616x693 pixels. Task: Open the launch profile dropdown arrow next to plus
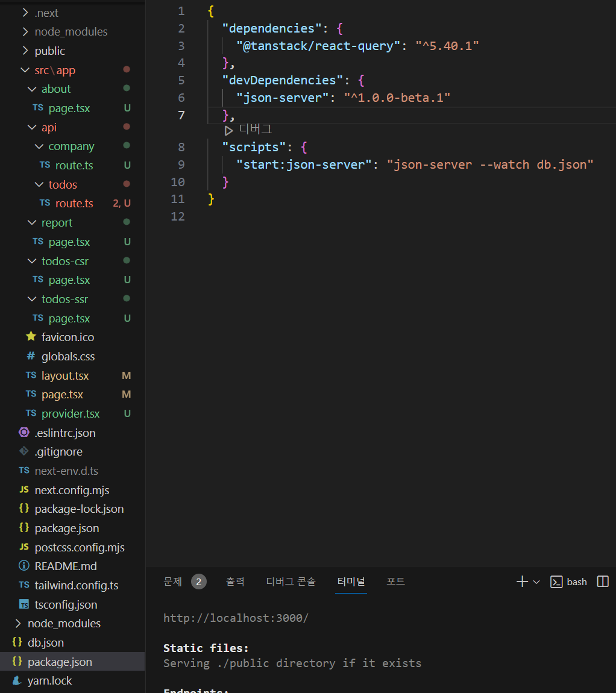point(536,582)
